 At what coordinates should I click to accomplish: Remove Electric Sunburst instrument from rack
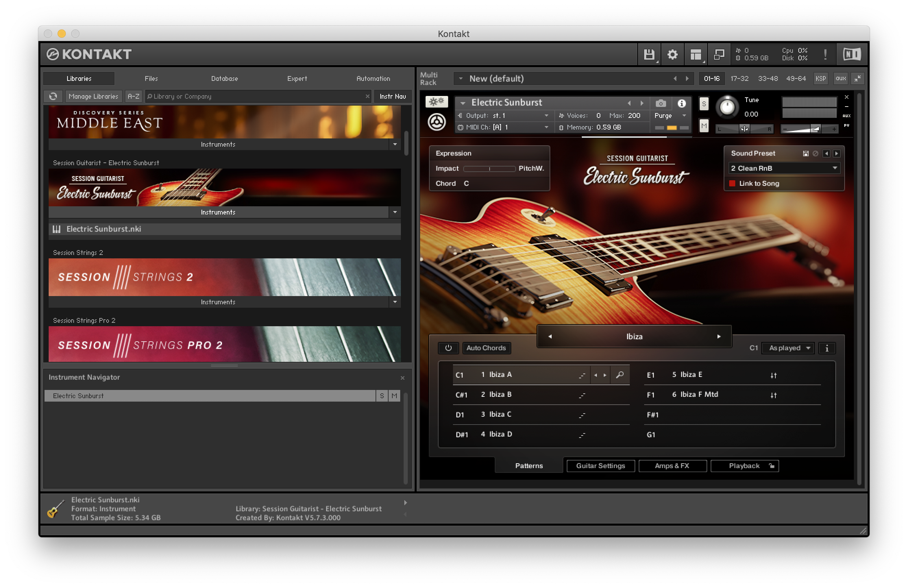click(x=847, y=97)
